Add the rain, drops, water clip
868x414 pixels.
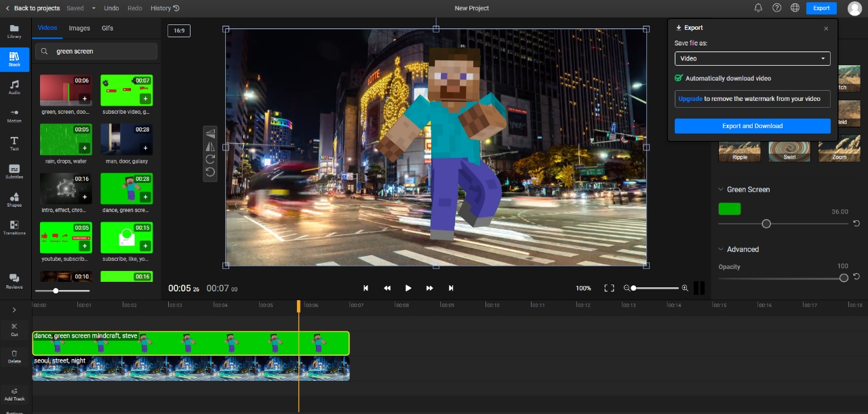(85, 148)
